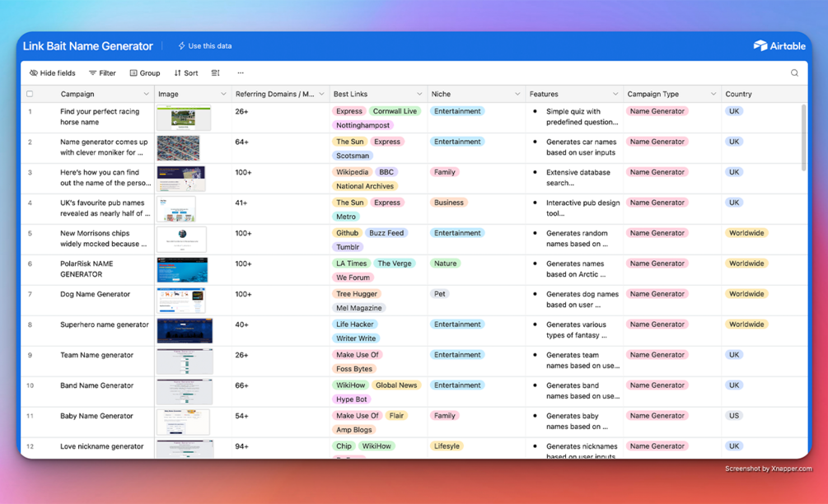Viewport: 828px width, 504px height.
Task: Expand the Features column dropdown arrow
Action: (615, 94)
